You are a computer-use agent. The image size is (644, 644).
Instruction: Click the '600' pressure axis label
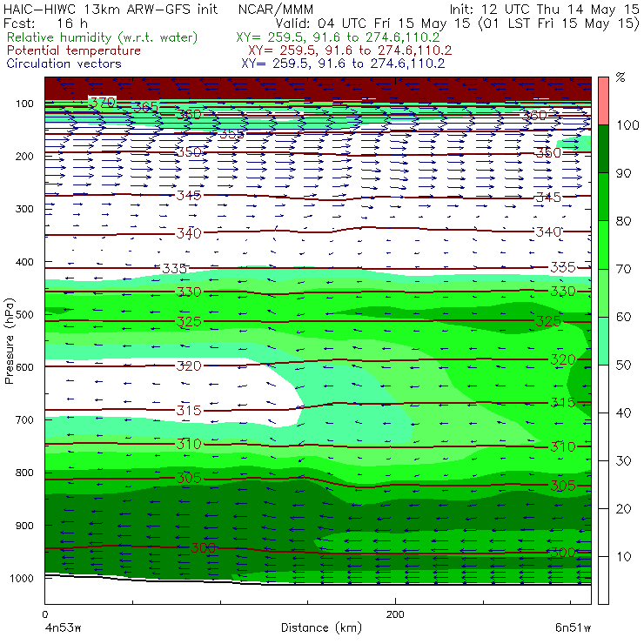[x=24, y=367]
